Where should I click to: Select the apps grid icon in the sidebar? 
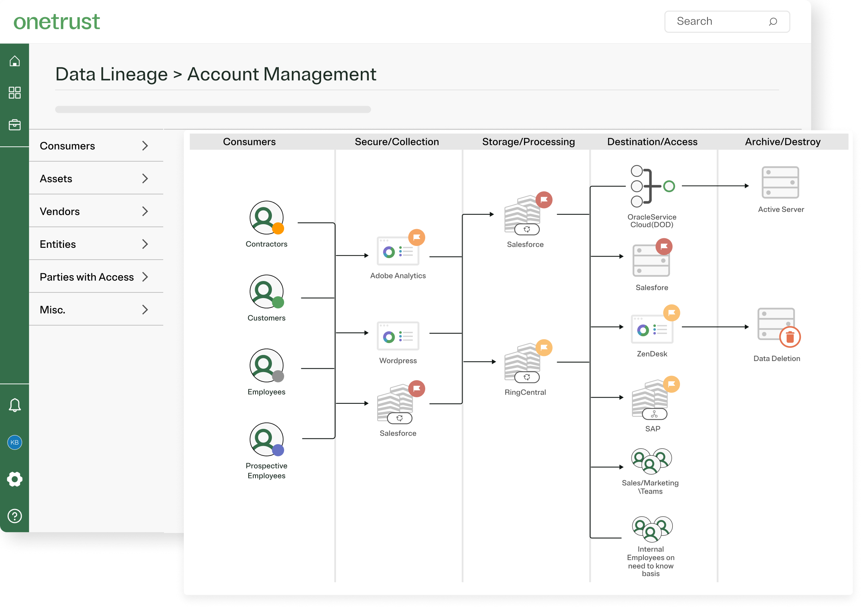click(x=14, y=93)
